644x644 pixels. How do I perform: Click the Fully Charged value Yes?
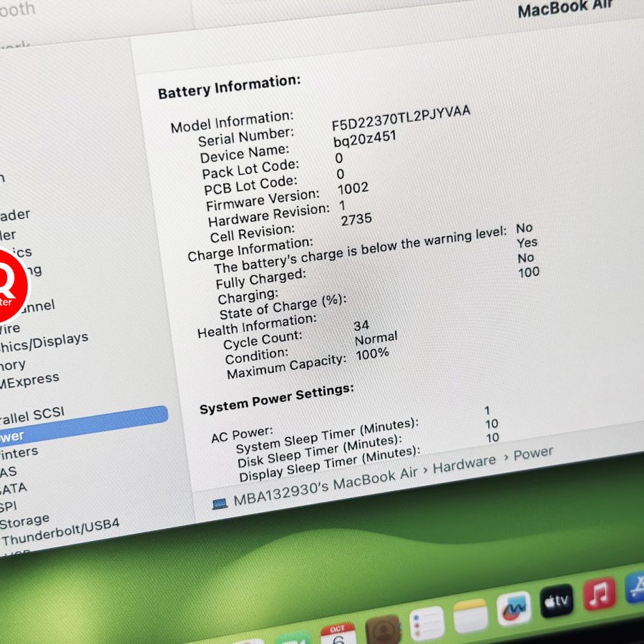pyautogui.click(x=527, y=243)
